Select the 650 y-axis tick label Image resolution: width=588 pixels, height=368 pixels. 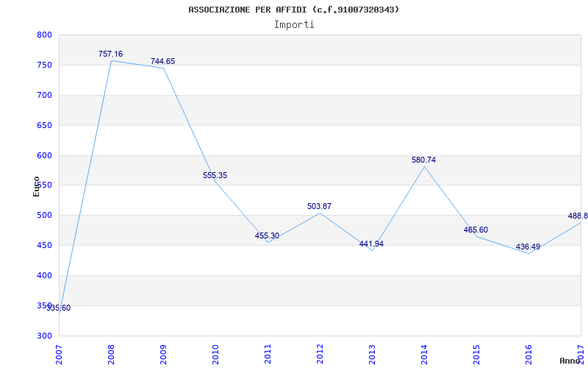(x=44, y=125)
